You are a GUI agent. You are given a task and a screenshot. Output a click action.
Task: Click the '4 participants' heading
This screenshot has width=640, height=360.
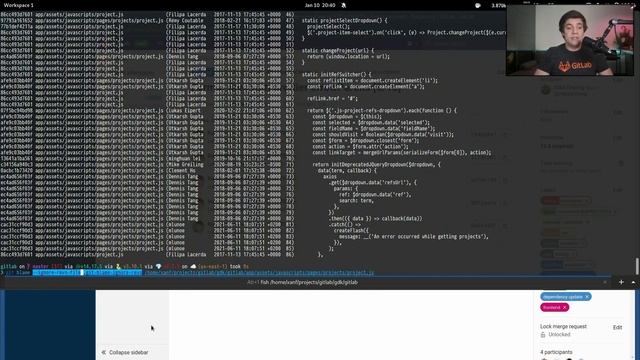[x=556, y=352]
